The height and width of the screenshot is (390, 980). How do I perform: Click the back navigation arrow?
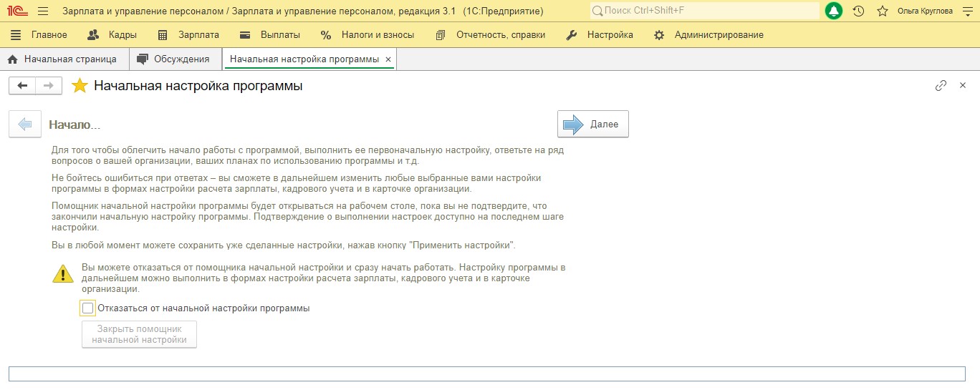(22, 86)
